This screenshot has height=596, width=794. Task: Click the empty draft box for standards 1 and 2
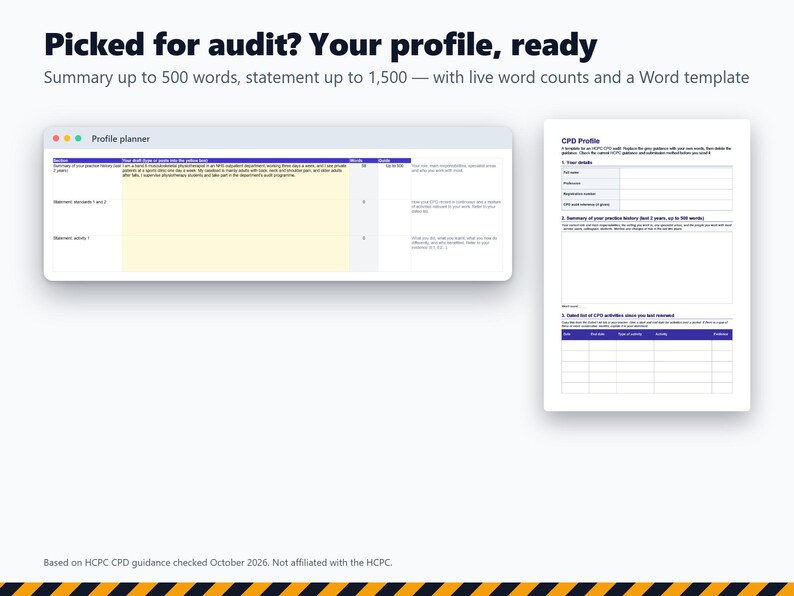[x=235, y=217]
